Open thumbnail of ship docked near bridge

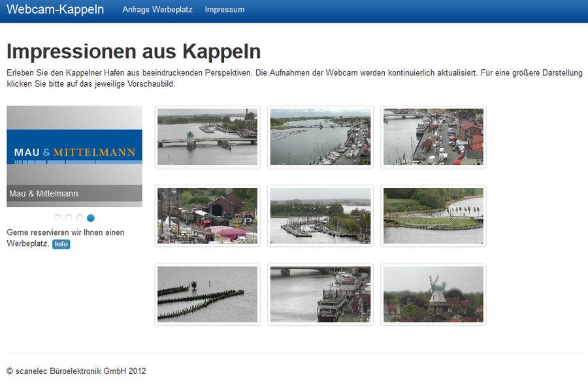[x=320, y=294]
